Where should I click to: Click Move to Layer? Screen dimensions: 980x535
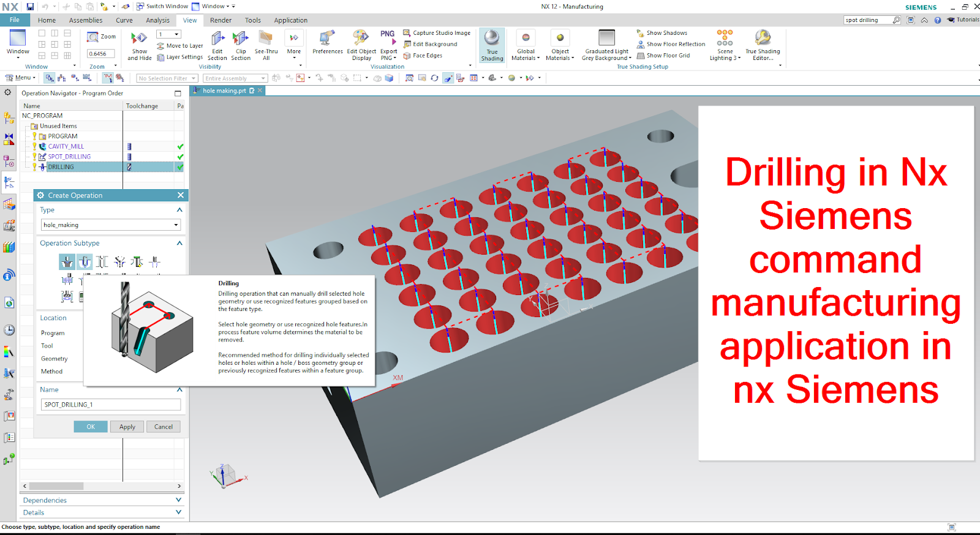pyautogui.click(x=179, y=46)
